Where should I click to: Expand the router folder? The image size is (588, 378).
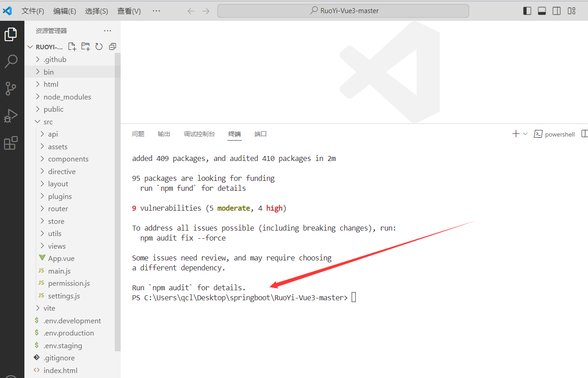pyautogui.click(x=72, y=208)
